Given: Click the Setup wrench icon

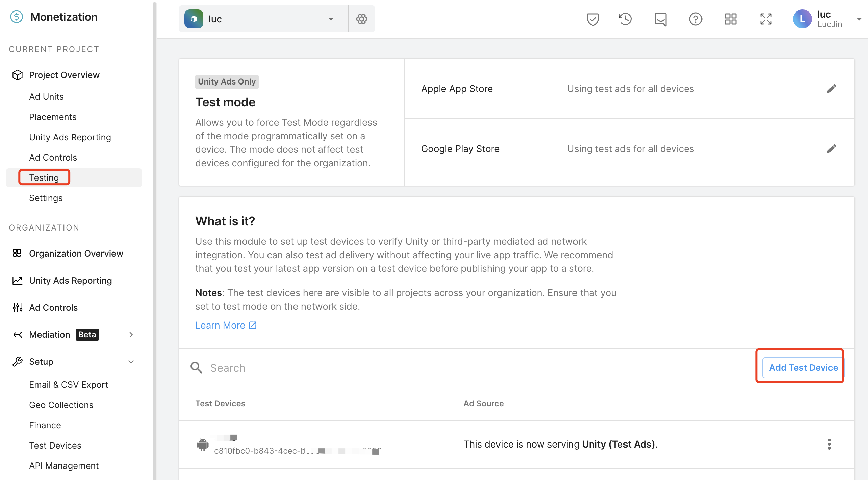Looking at the screenshot, I should (18, 362).
